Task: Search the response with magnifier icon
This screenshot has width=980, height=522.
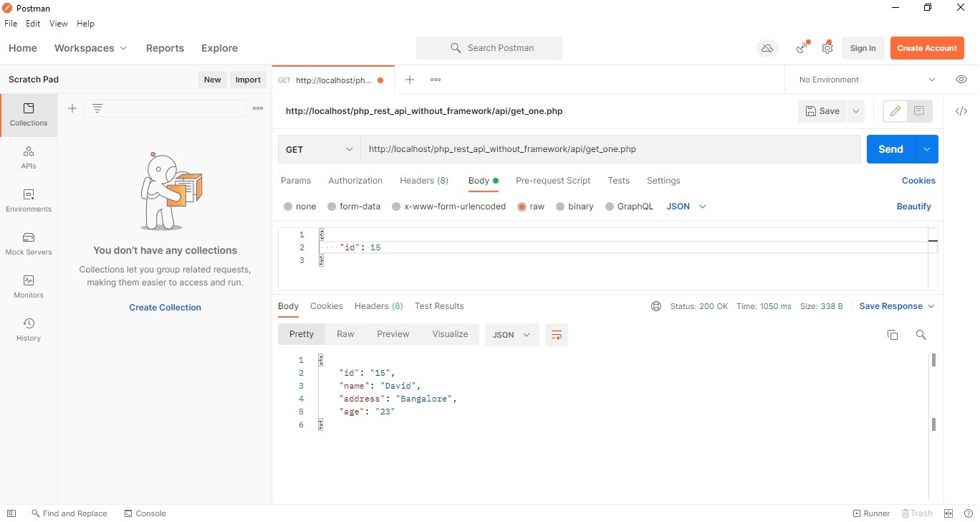Action: (921, 335)
